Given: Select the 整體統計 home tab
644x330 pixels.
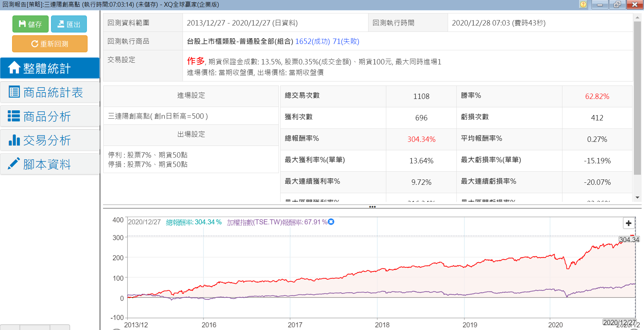Looking at the screenshot, I should pos(50,68).
